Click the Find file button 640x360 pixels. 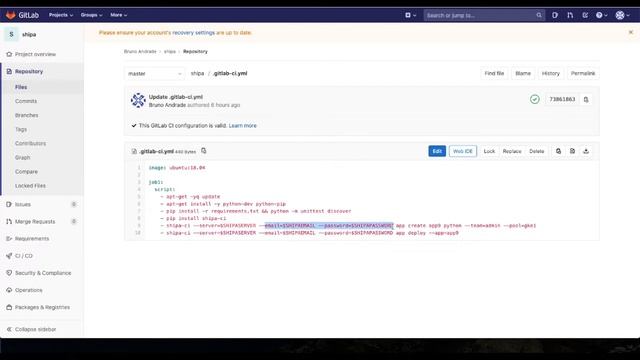(494, 73)
